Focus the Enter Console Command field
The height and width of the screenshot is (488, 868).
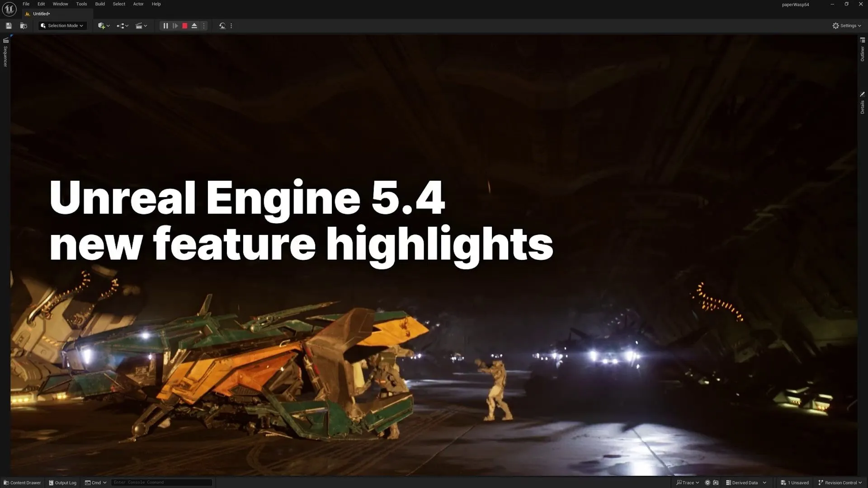[161, 483]
